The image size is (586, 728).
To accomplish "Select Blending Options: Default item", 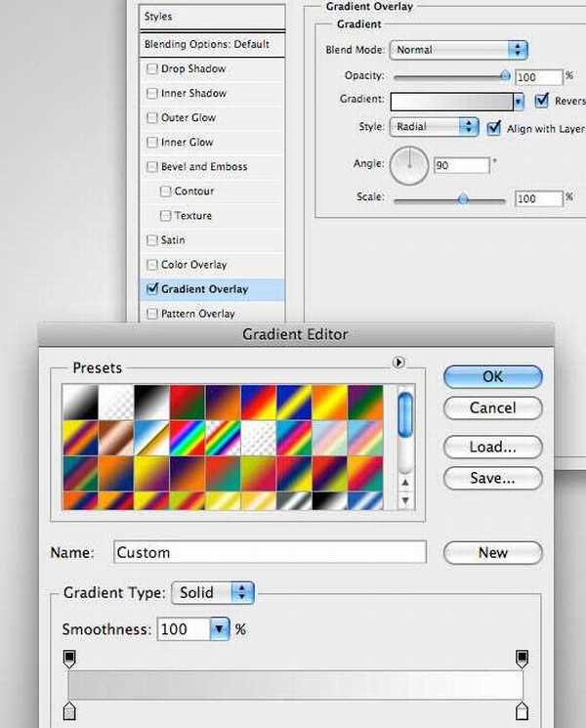I will click(206, 45).
